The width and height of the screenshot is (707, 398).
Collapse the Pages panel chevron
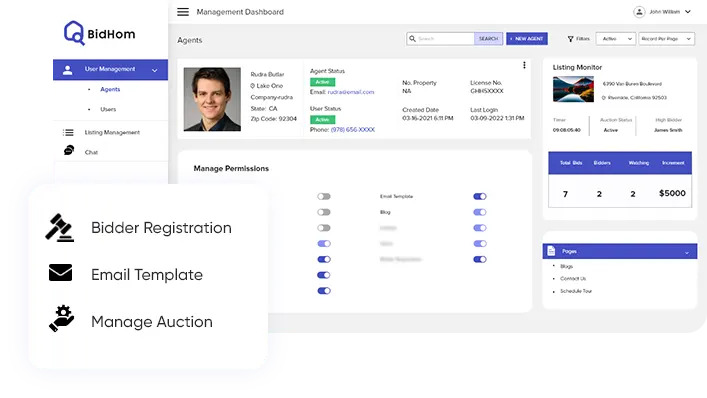pos(687,252)
